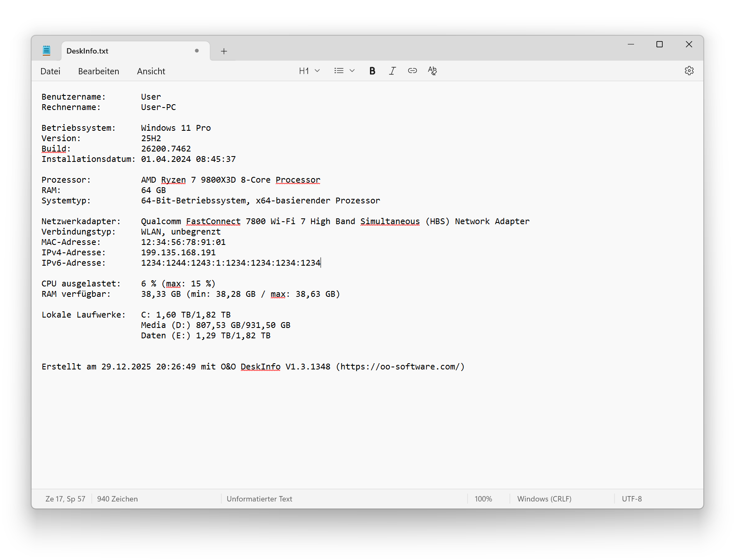Toggle italic formatting
Image resolution: width=737 pixels, height=560 pixels.
pyautogui.click(x=392, y=71)
